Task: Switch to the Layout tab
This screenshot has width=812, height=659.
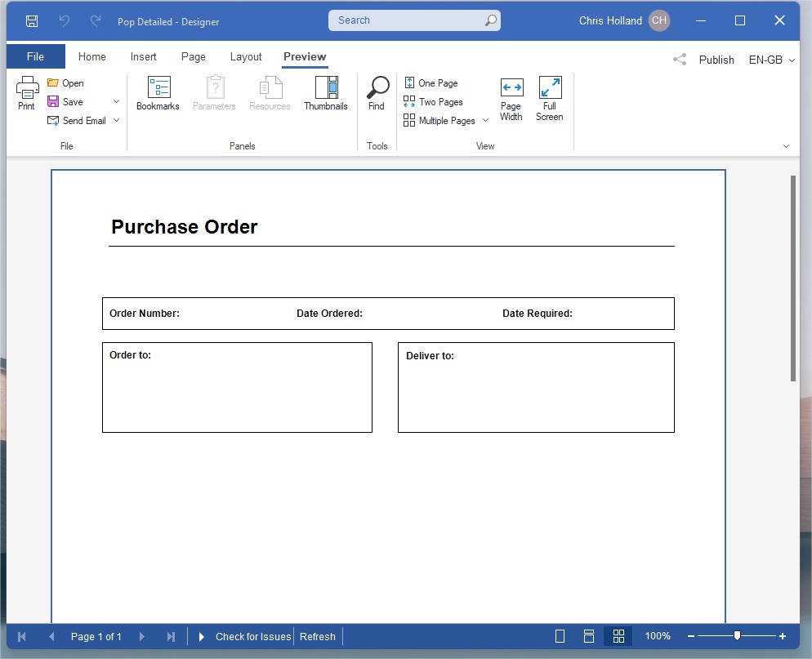Action: click(246, 56)
